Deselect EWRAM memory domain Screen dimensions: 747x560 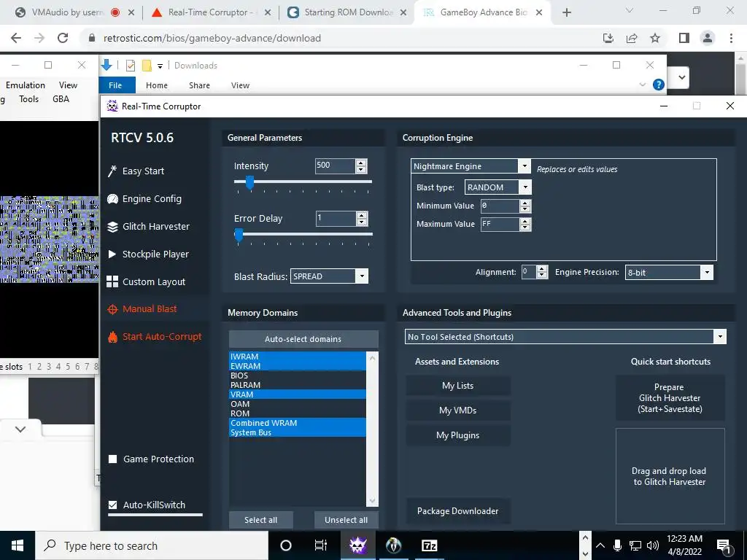[298, 366]
